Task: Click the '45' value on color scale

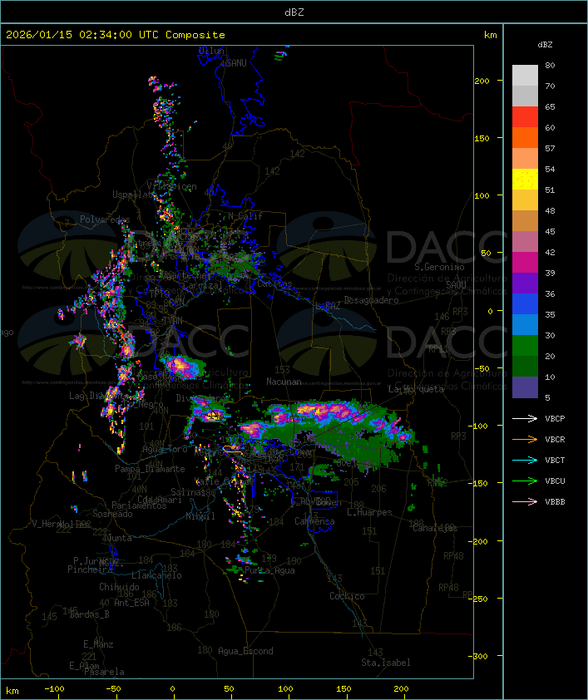Action: tap(550, 232)
